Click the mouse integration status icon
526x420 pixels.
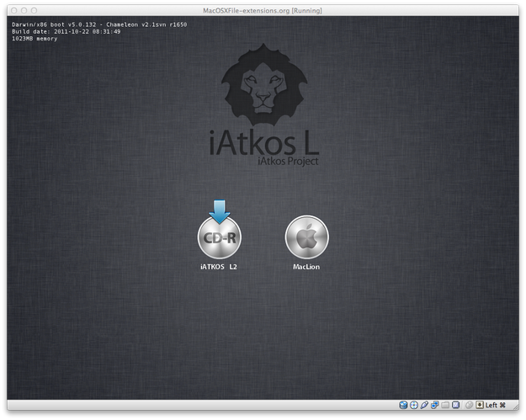click(x=469, y=405)
